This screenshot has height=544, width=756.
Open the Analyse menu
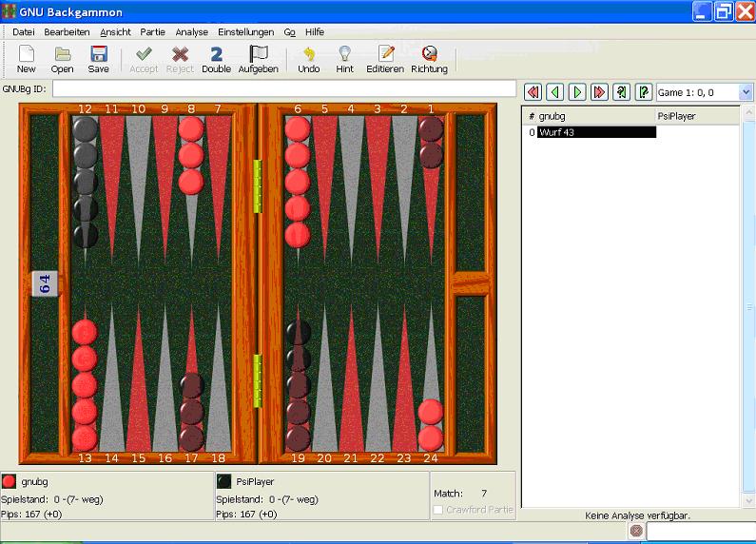192,32
